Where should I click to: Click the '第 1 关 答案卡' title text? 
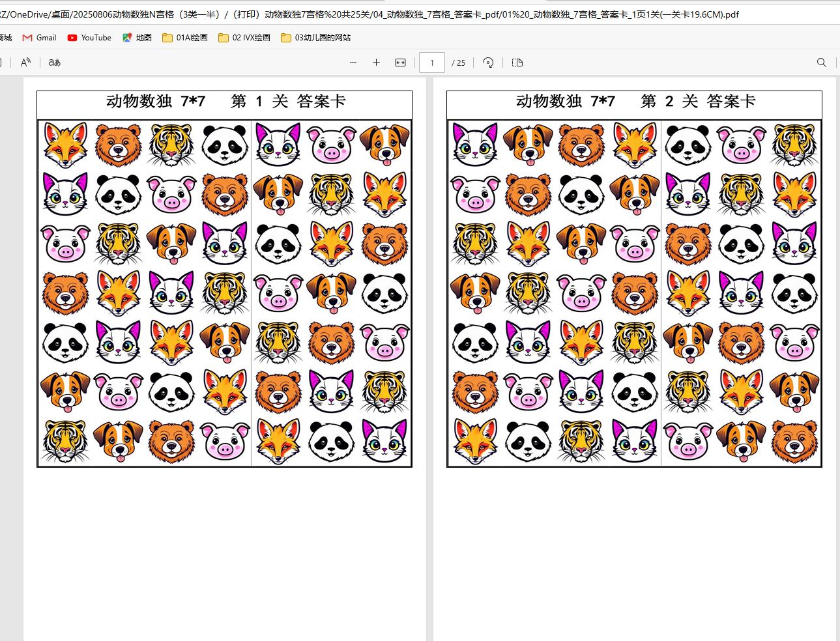pos(288,102)
